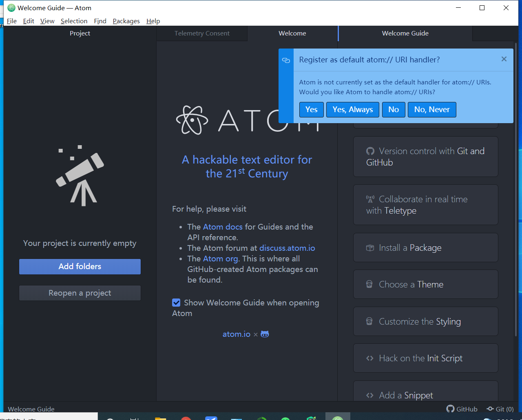The image size is (522, 420).
Task: Click the GitHub octocat icon beside atom.io
Action: [265, 334]
